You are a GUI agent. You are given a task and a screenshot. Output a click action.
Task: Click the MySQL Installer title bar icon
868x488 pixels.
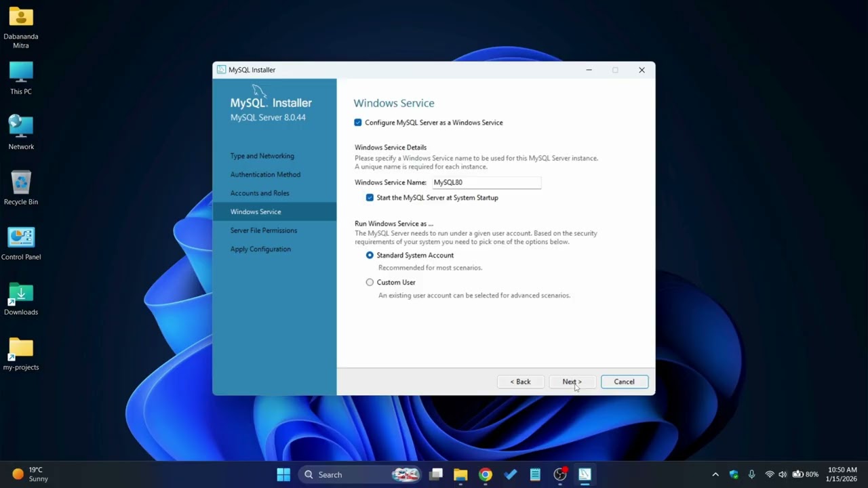(221, 70)
